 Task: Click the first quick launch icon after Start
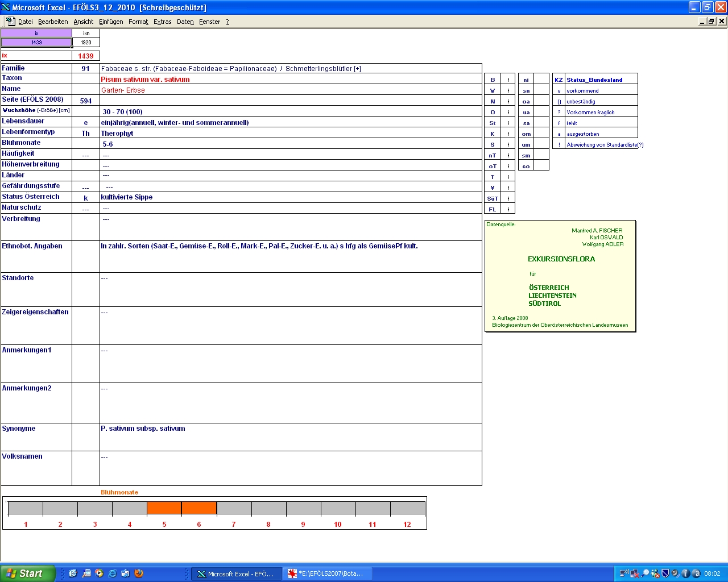(x=73, y=573)
